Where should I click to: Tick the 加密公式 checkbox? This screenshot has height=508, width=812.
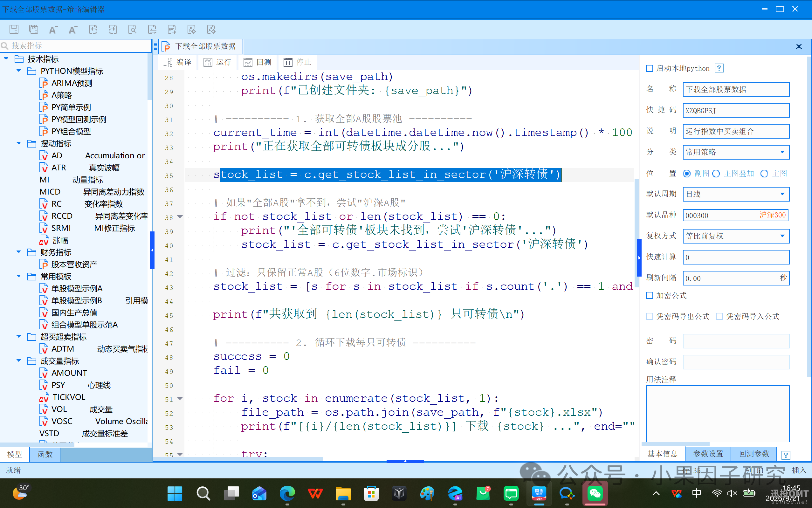pyautogui.click(x=650, y=295)
